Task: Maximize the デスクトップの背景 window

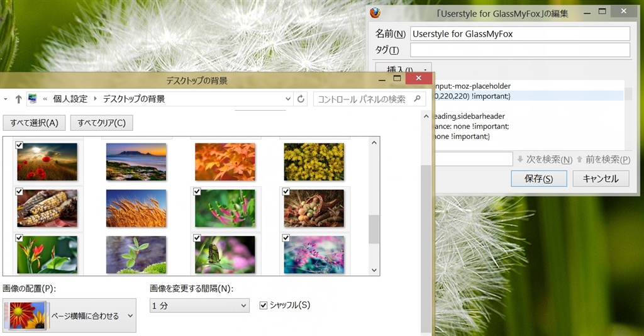Action: pos(397,78)
